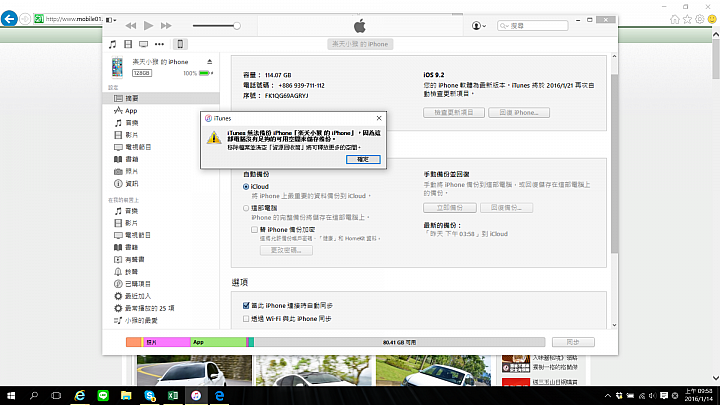Open Excel from the taskbar
This screenshot has height=405, width=720.
[173, 395]
